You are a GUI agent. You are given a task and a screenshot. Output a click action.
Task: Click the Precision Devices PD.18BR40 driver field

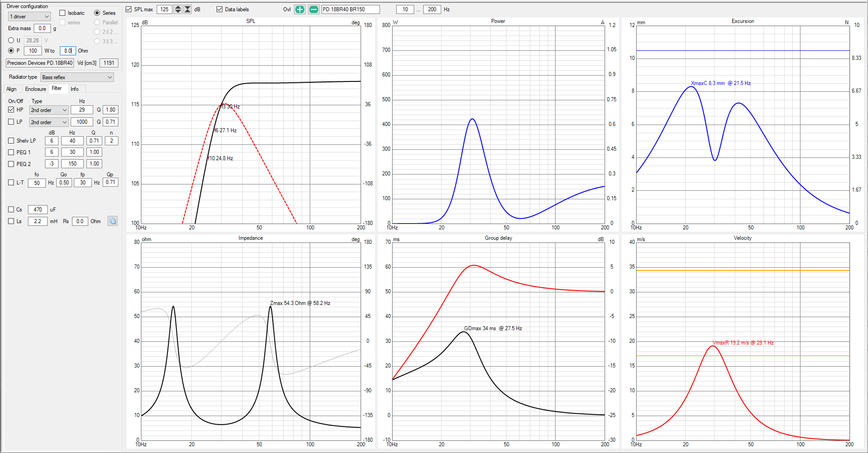click(40, 63)
